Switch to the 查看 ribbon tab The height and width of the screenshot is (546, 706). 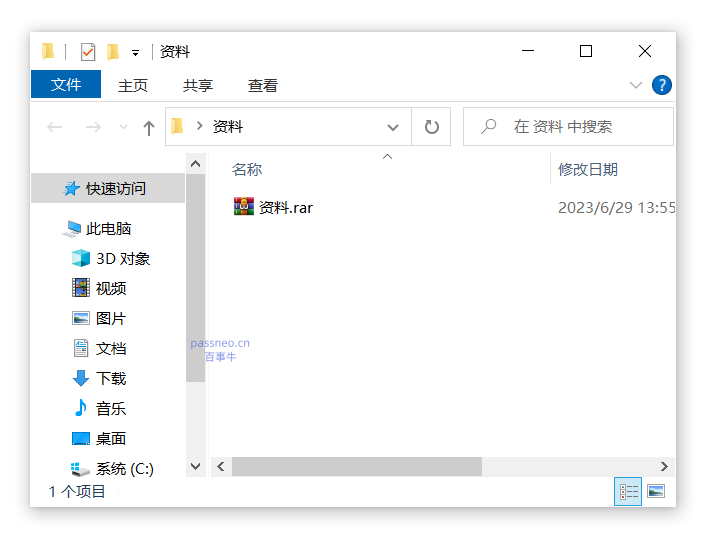coord(263,86)
